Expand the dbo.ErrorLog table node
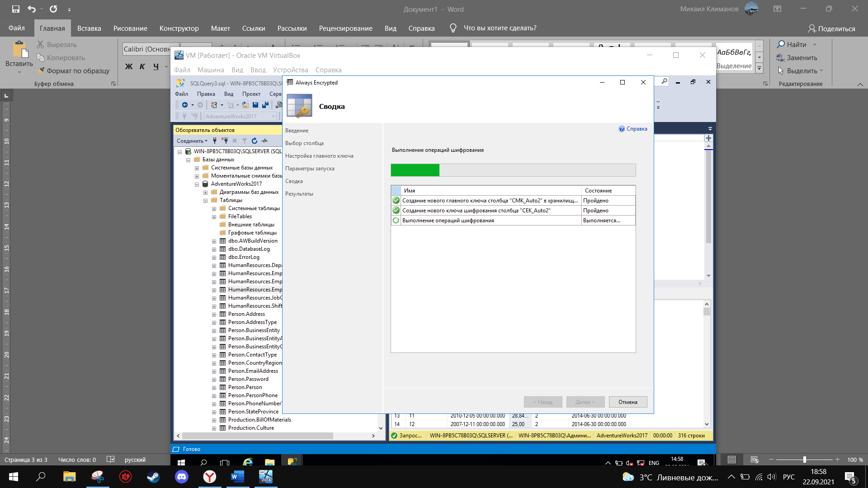 click(214, 258)
